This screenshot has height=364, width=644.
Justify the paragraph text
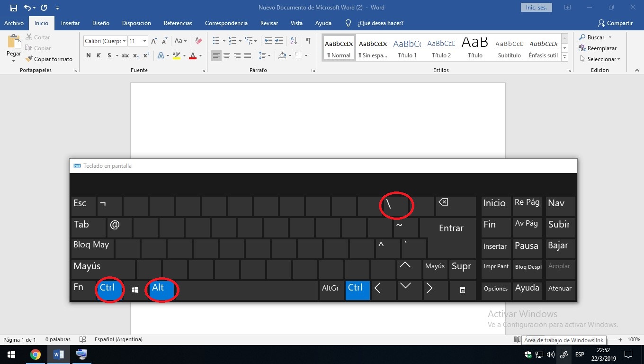pos(248,55)
